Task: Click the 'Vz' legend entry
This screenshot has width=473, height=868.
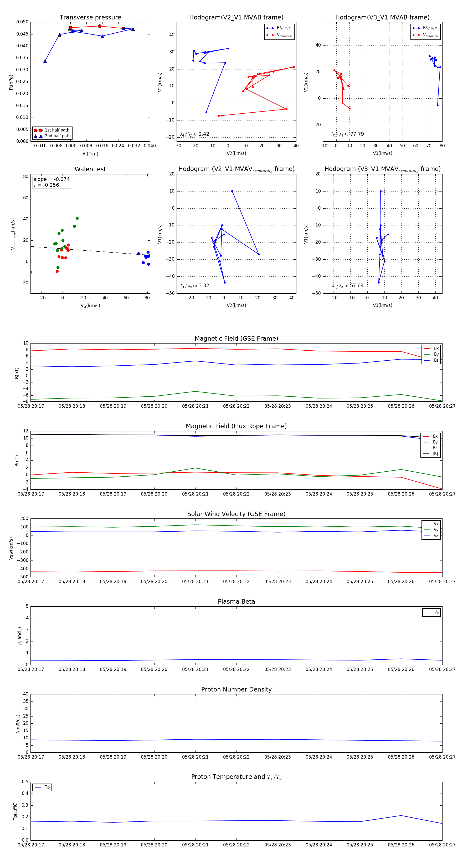Action: (431, 536)
